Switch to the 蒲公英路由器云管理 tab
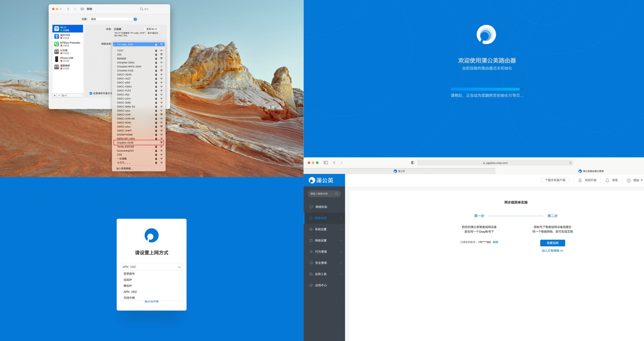The height and width of the screenshot is (341, 644). point(591,171)
